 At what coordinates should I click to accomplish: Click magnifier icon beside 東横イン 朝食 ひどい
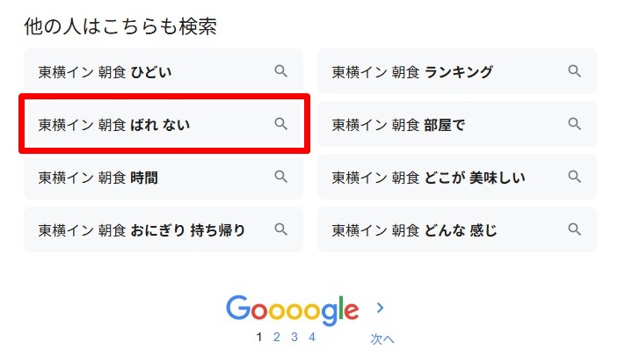tap(281, 71)
